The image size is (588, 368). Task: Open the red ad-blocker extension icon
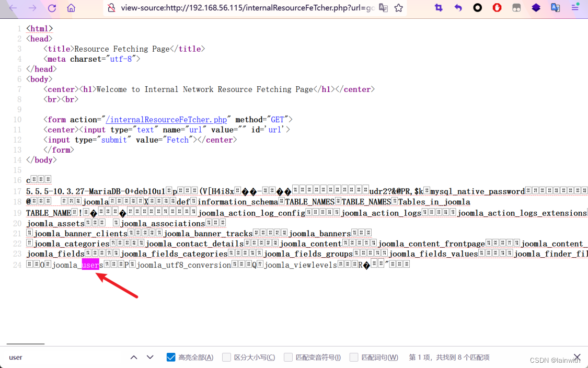click(x=497, y=7)
